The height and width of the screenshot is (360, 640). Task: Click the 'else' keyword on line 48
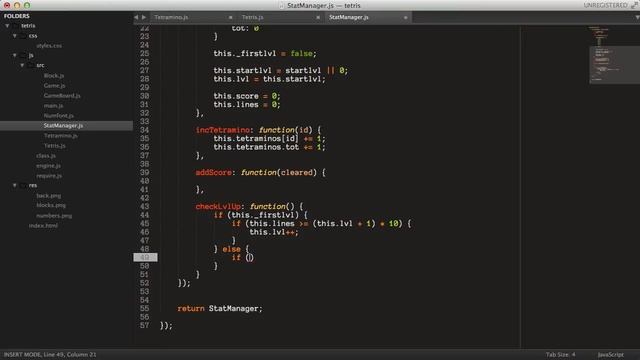(x=231, y=249)
